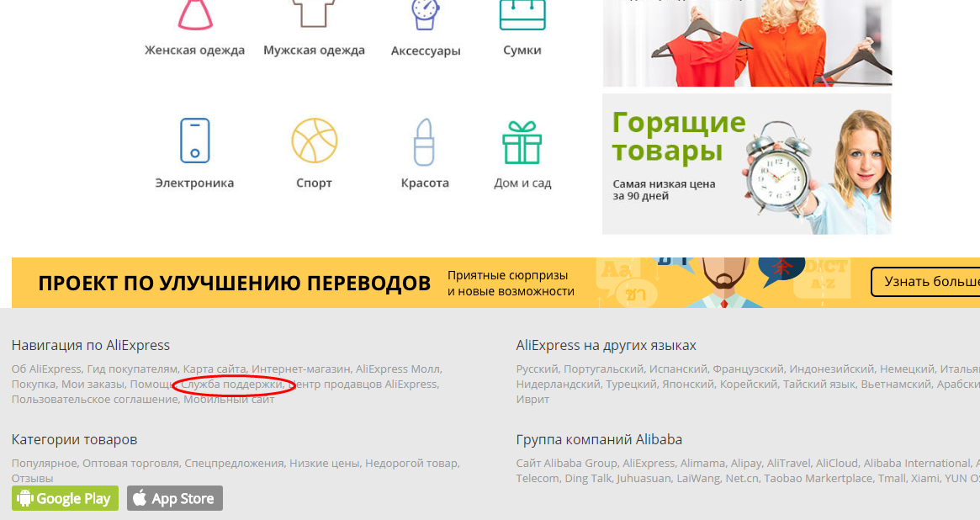
Task: Download the app via App Store badge
Action: coord(175,498)
